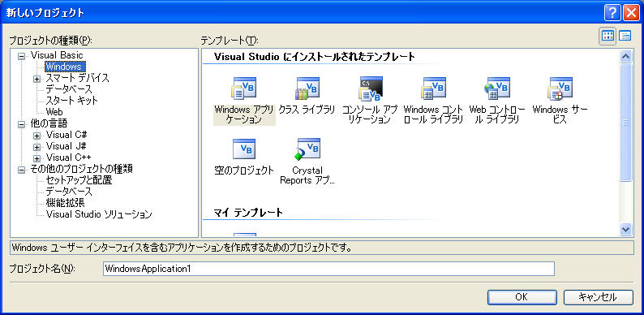This screenshot has height=315, width=644.
Task: Select the Windows アプリケーション template icon
Action: 244,88
